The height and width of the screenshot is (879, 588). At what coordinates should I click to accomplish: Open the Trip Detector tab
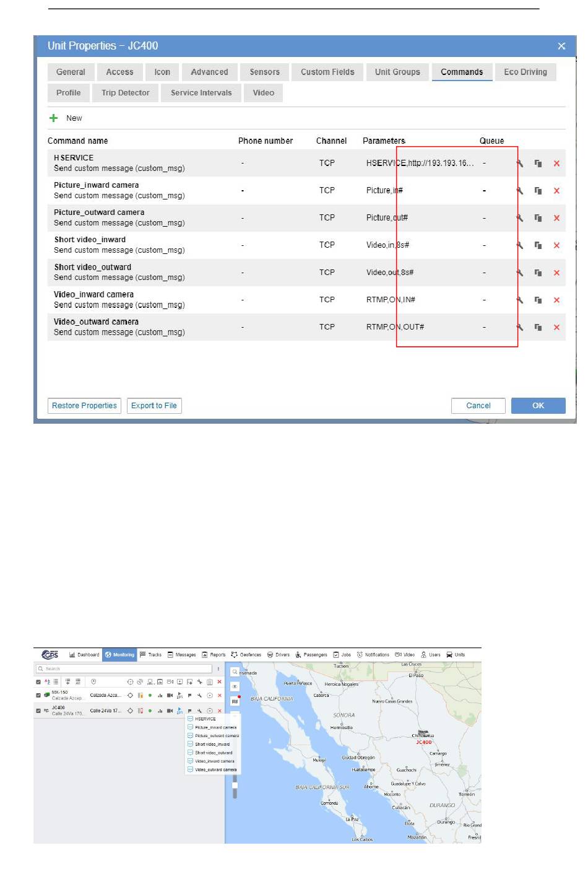(126, 93)
